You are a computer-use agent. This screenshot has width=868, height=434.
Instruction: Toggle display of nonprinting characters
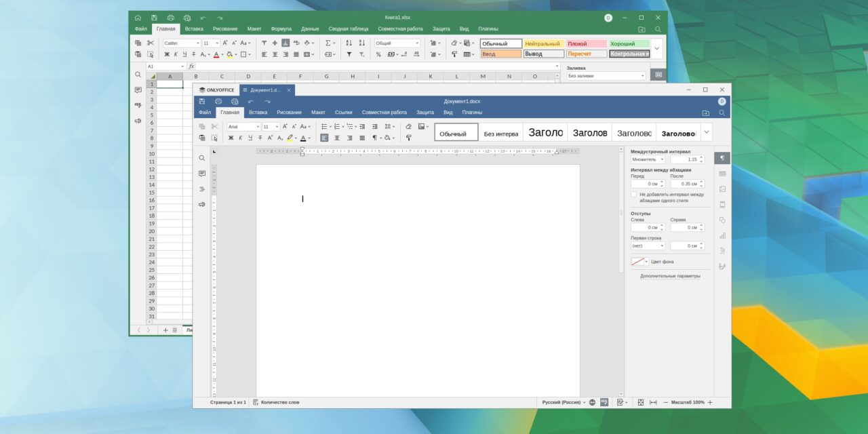tap(374, 138)
